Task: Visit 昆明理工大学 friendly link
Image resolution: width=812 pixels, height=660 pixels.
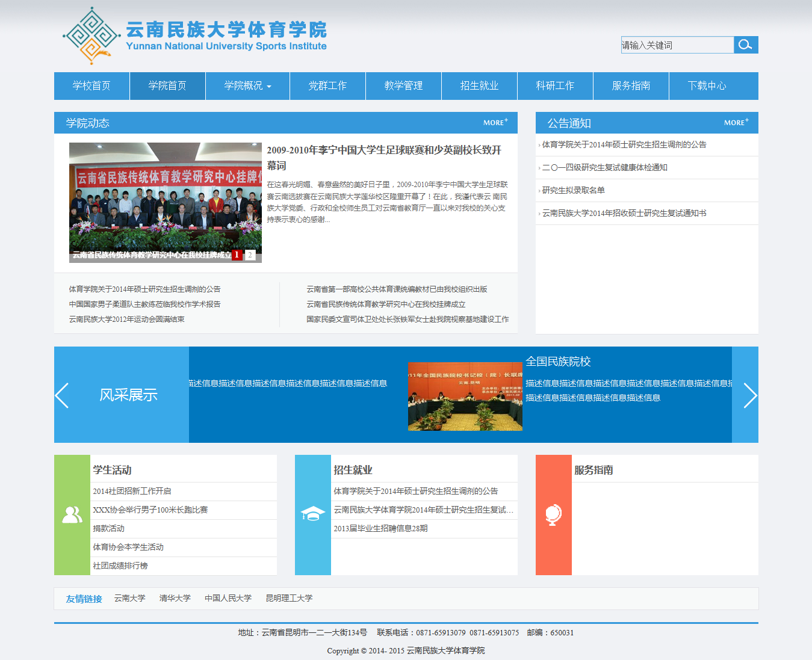Action: pyautogui.click(x=290, y=598)
